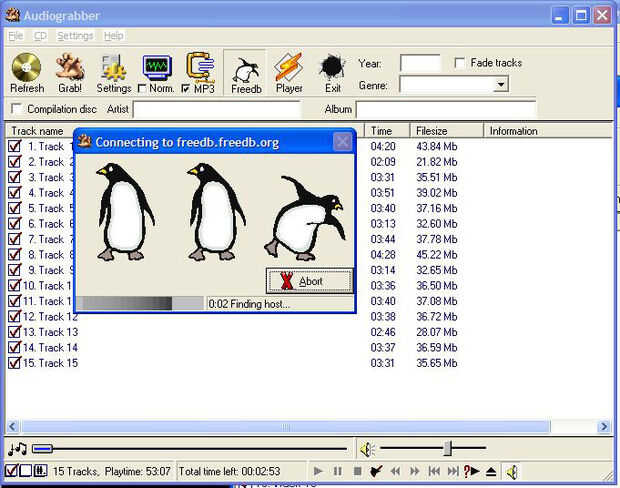Enable the Fade tracks checkbox
The height and width of the screenshot is (488, 620).
coord(459,63)
